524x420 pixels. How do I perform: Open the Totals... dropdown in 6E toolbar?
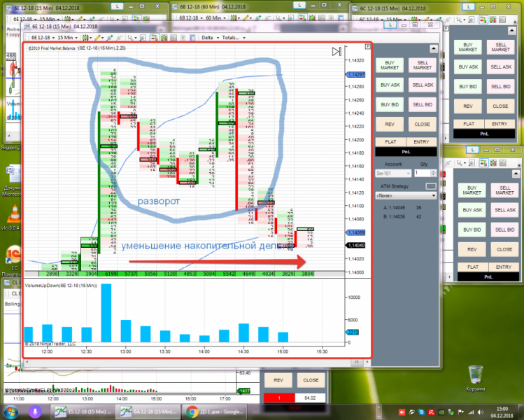point(234,38)
